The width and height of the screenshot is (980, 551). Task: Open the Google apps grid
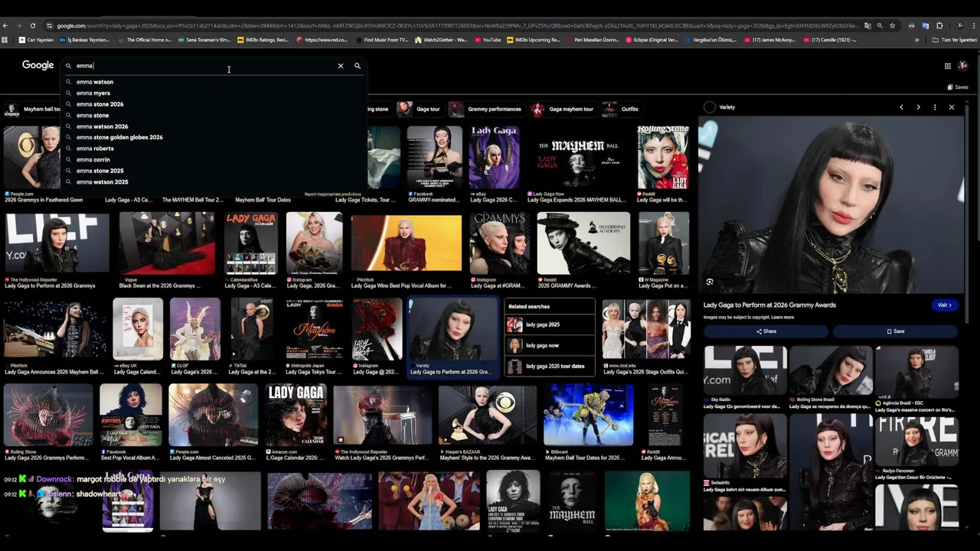tap(947, 66)
